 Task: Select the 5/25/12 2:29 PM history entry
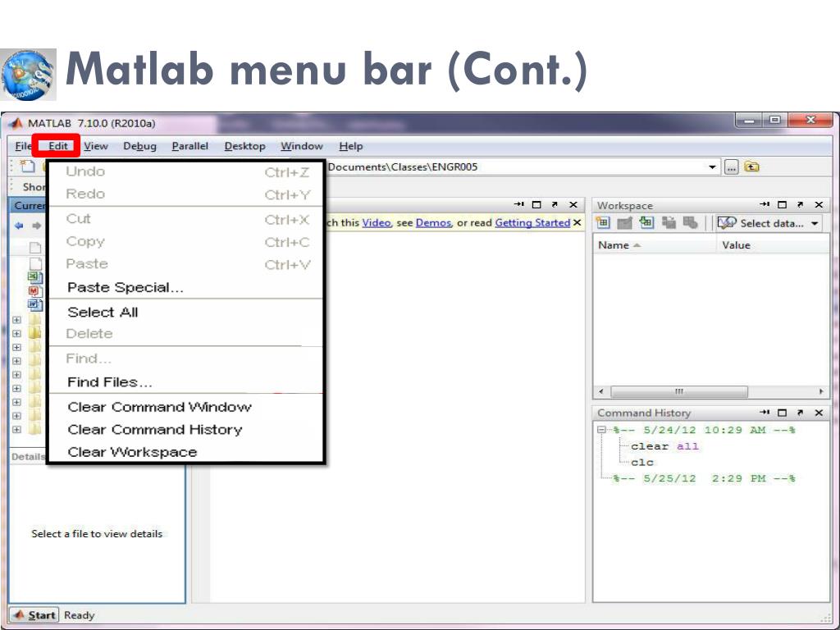point(704,478)
